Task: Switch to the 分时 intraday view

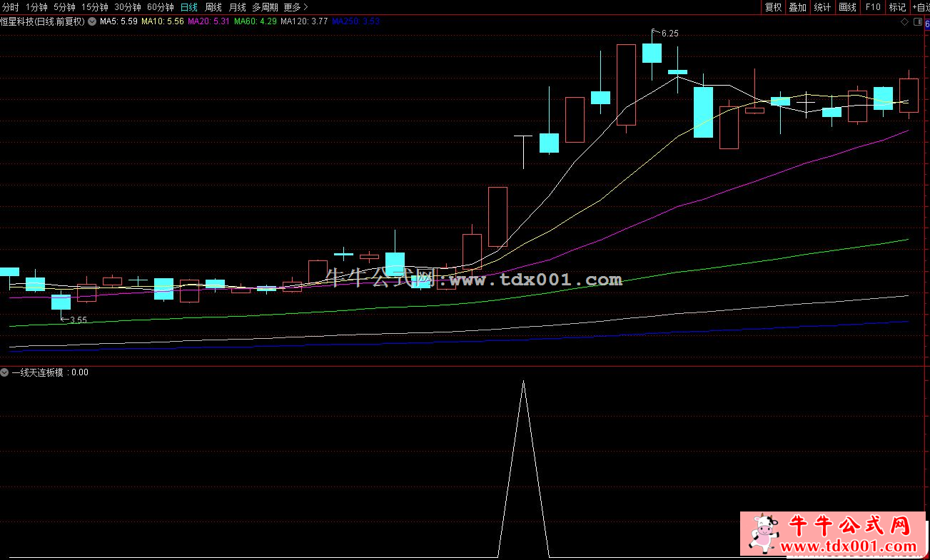Action: pos(11,7)
